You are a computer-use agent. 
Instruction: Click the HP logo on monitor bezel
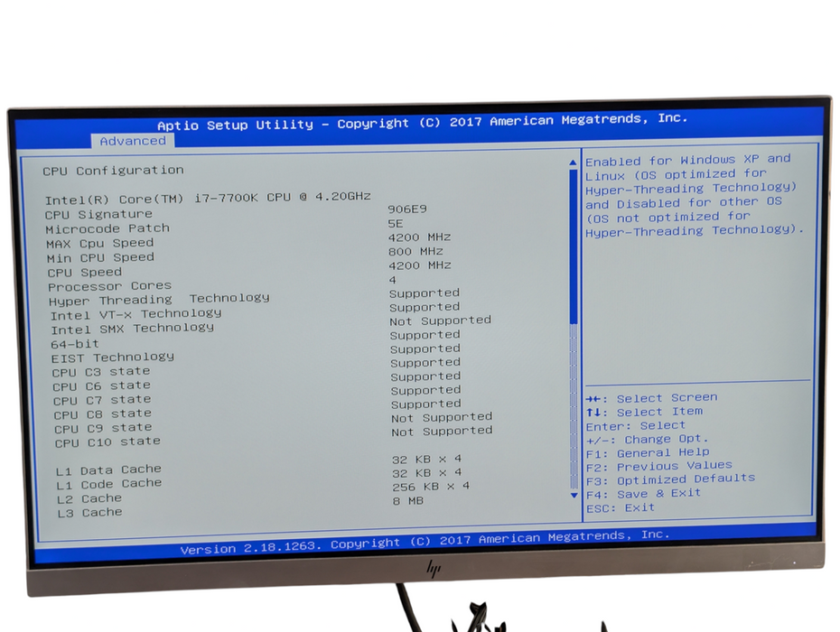(434, 569)
